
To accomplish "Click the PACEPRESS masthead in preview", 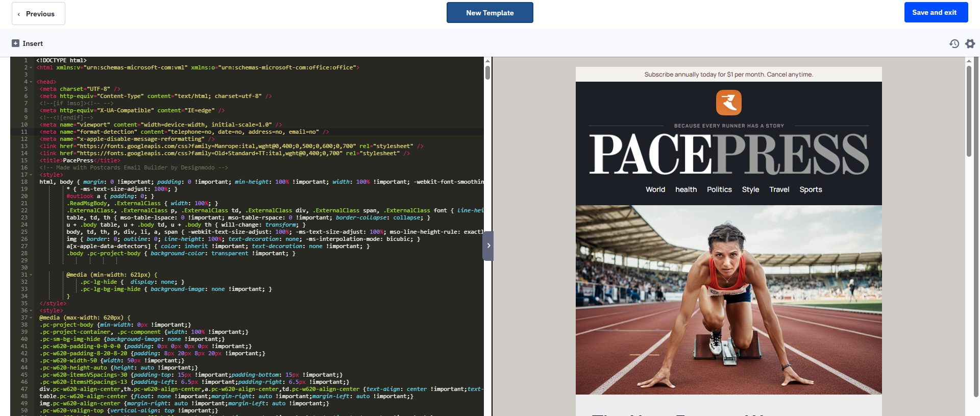I will pyautogui.click(x=728, y=154).
